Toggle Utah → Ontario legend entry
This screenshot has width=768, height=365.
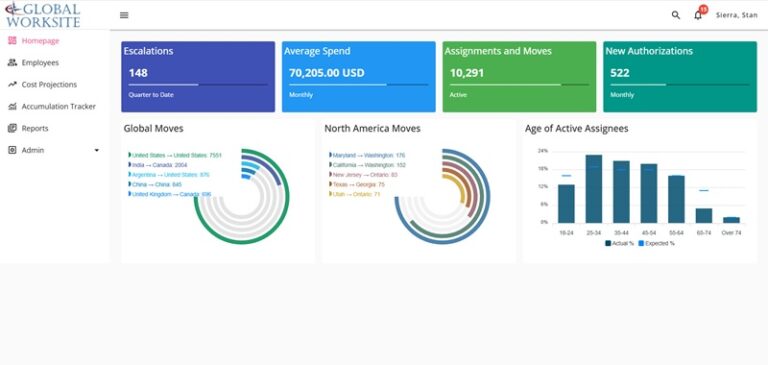click(x=355, y=195)
